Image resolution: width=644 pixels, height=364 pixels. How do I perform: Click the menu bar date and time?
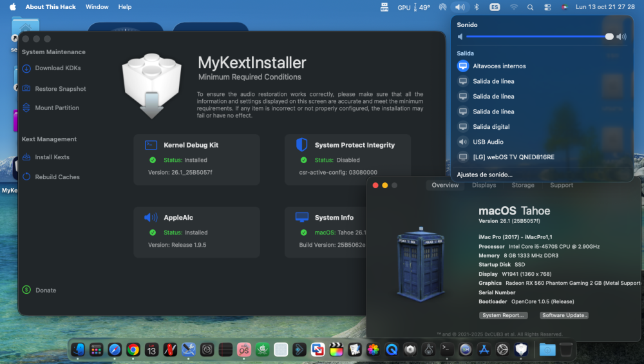(x=605, y=7)
